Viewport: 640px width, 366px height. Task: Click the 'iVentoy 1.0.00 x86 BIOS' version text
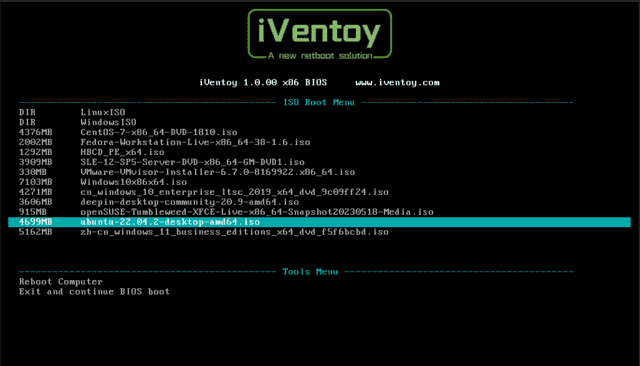pyautogui.click(x=263, y=82)
